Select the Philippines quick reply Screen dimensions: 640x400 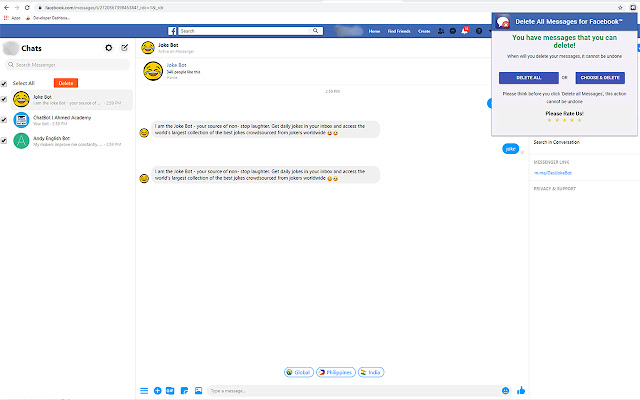[336, 372]
